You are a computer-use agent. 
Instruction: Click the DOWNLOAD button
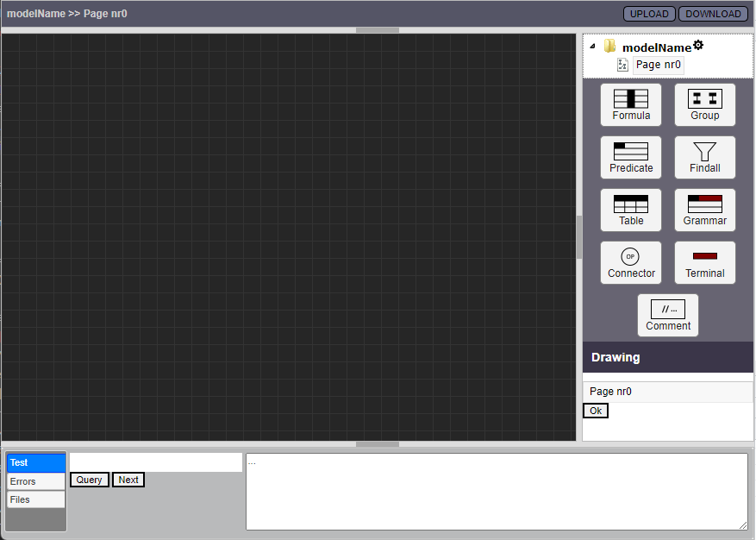coord(713,14)
